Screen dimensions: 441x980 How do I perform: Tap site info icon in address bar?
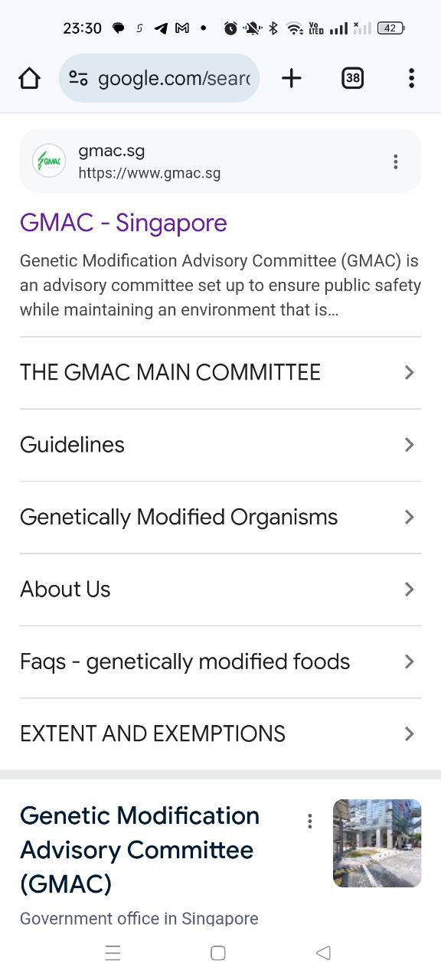click(78, 78)
